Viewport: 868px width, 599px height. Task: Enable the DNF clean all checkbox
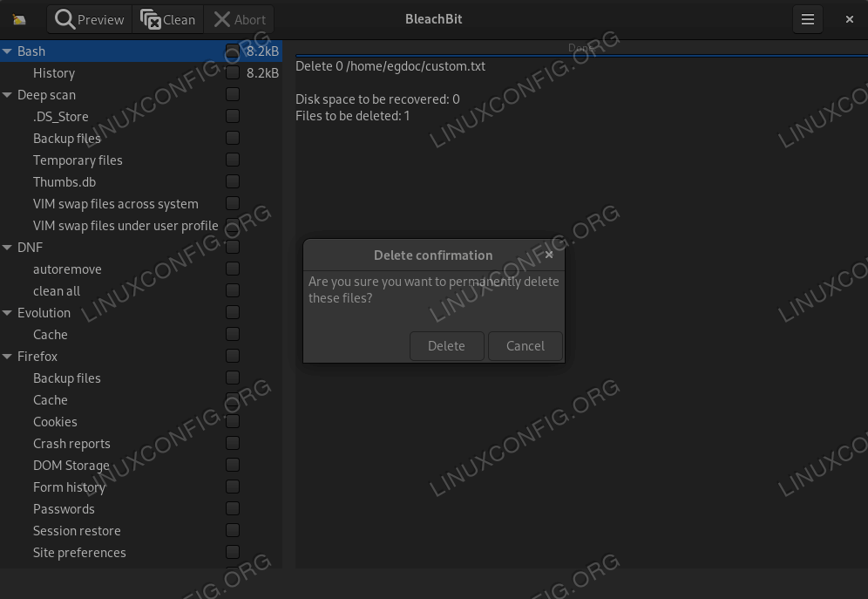[233, 290]
